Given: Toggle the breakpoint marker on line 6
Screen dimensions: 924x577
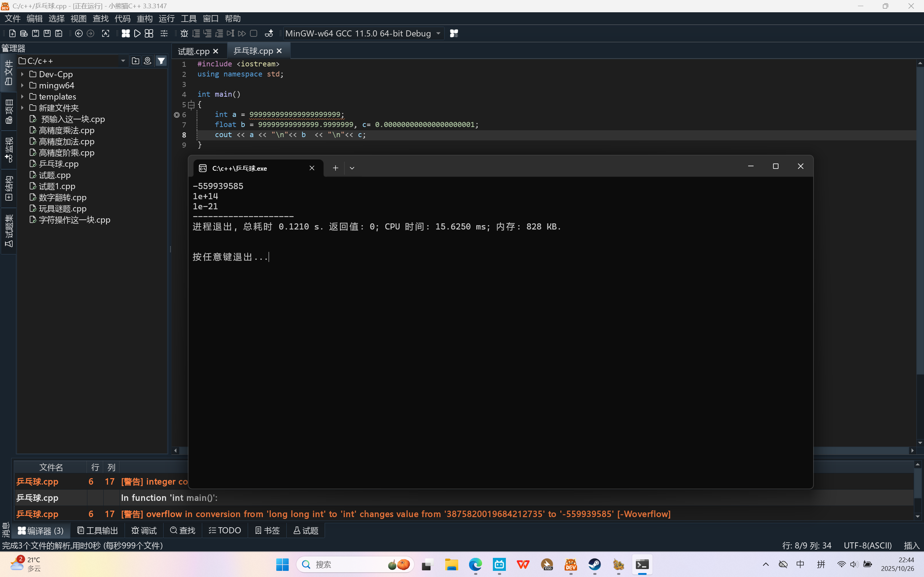Looking at the screenshot, I should [x=177, y=115].
